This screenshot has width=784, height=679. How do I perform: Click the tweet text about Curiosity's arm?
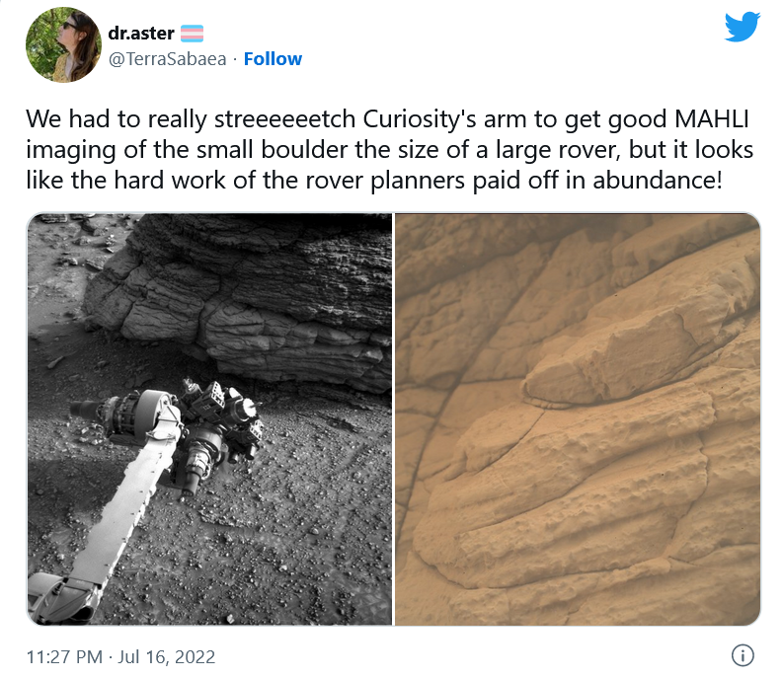(390, 151)
